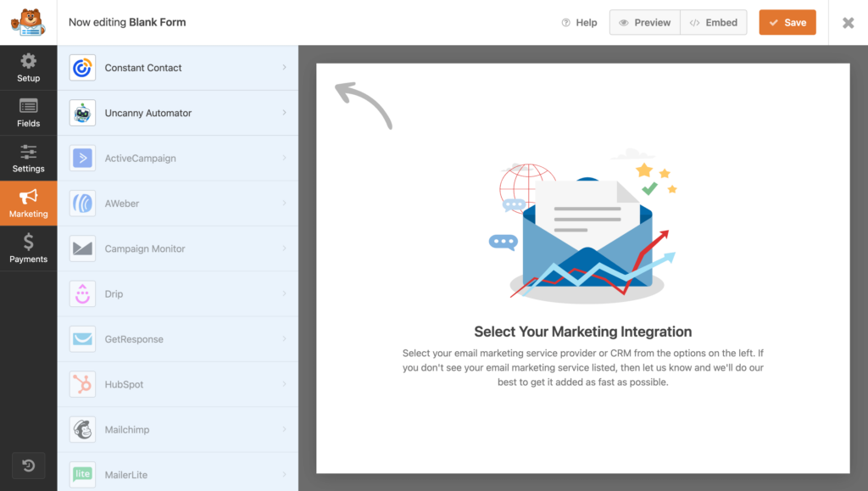Click the HubSpot sprocket icon
868x491 pixels.
[82, 384]
